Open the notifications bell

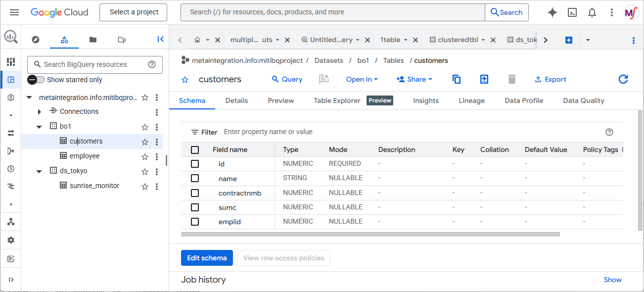point(592,12)
